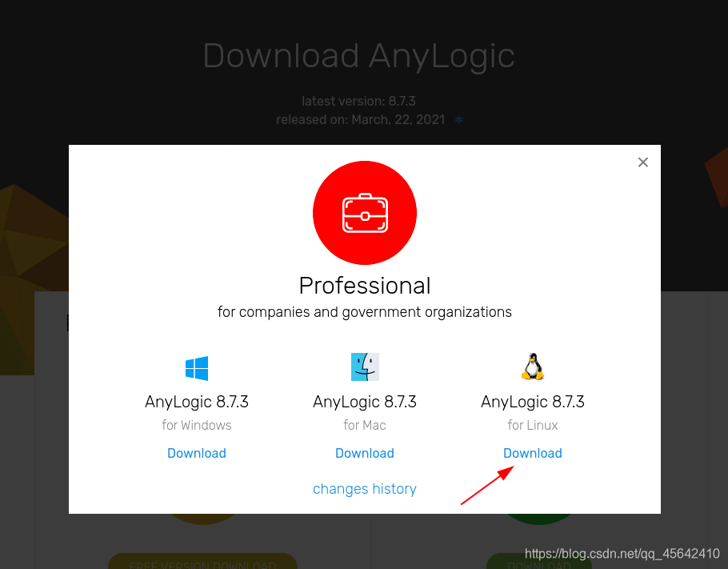Image resolution: width=728 pixels, height=569 pixels.
Task: Click AnyLogic 8.7.3 title above Windows
Action: pos(196,402)
